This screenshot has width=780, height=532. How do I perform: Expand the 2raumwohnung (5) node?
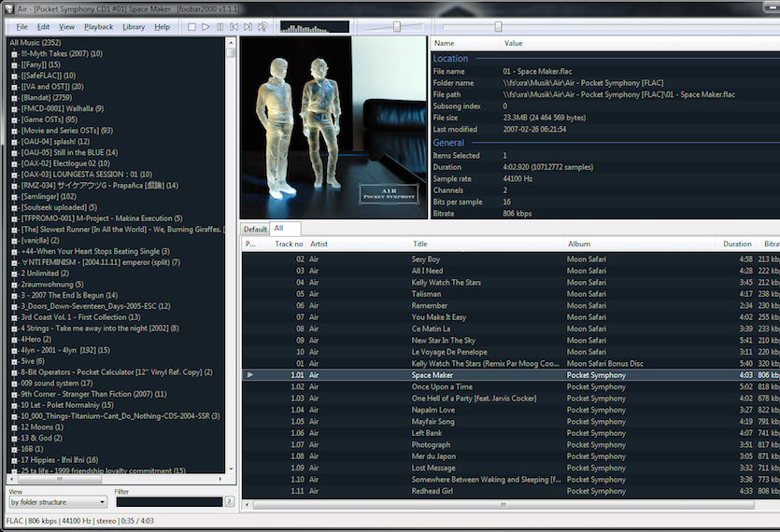pyautogui.click(x=14, y=285)
